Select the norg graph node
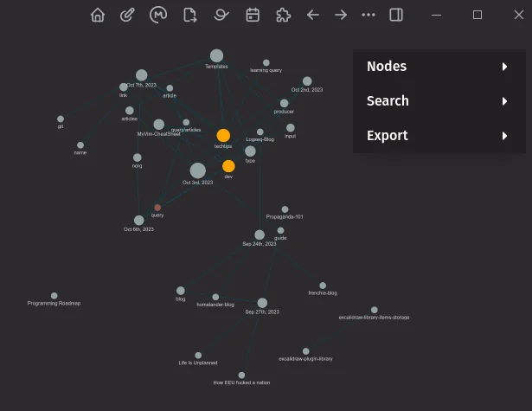532x411 pixels. pyautogui.click(x=137, y=157)
